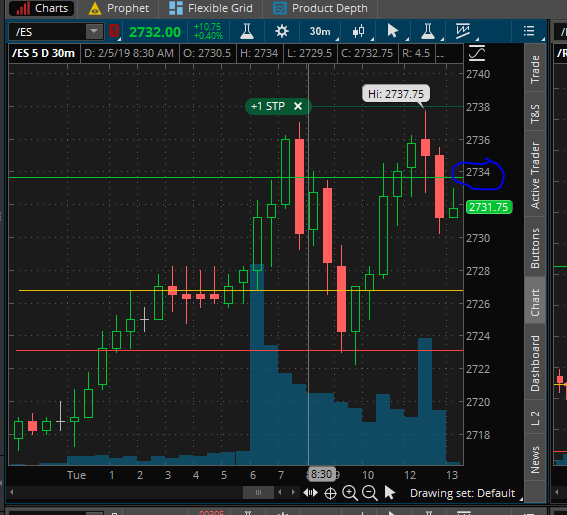Open the chart hamburger menu
Image resolution: width=567 pixels, height=515 pixels.
(x=530, y=31)
